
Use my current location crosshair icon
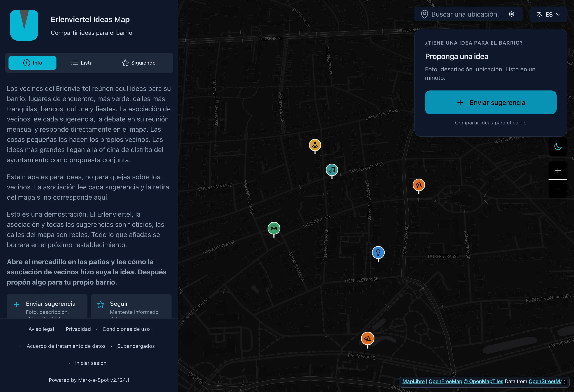512,14
